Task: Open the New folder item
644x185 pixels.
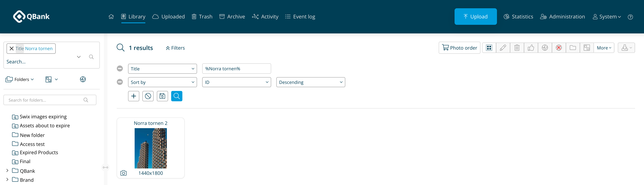Action: [x=28, y=135]
